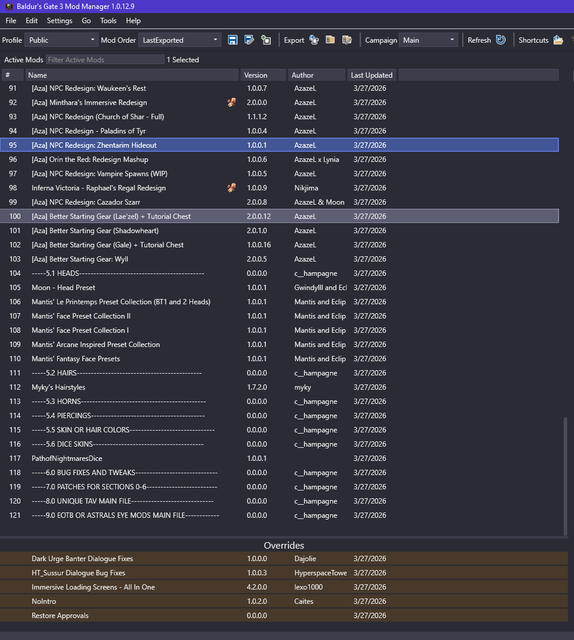The image size is (574, 640).
Task: Open the Shortcuts folder icon
Action: [558, 40]
